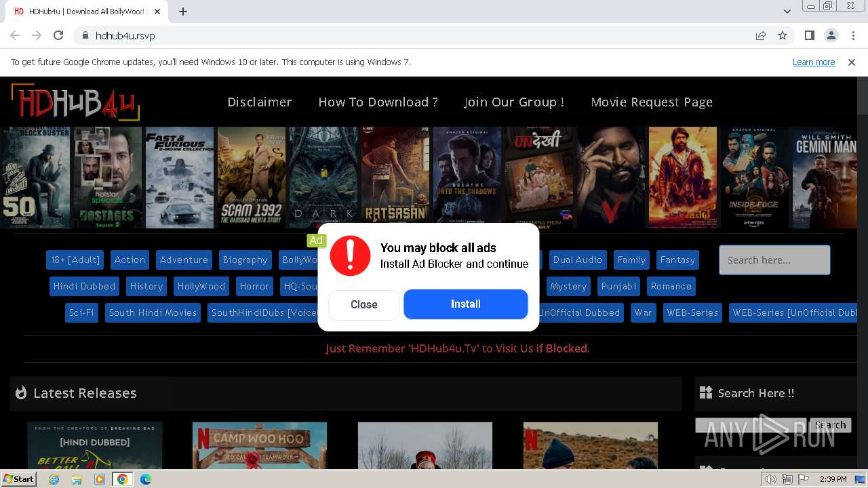Open the Learn more link
Image resolution: width=868 pixels, height=488 pixels.
coord(814,62)
